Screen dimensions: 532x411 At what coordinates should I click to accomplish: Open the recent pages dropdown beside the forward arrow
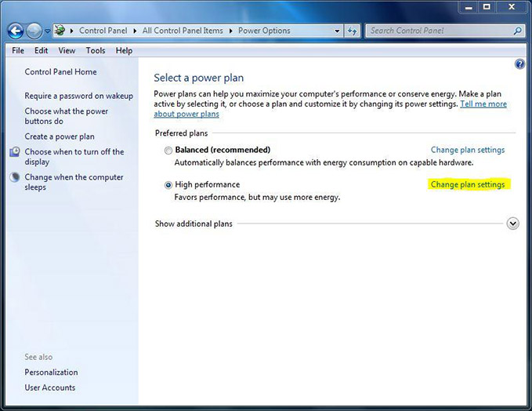(x=48, y=31)
